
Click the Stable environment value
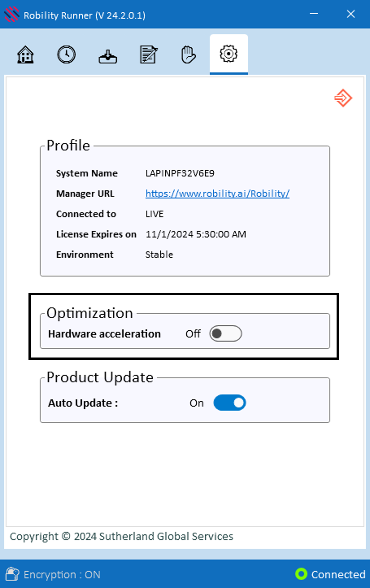(159, 255)
